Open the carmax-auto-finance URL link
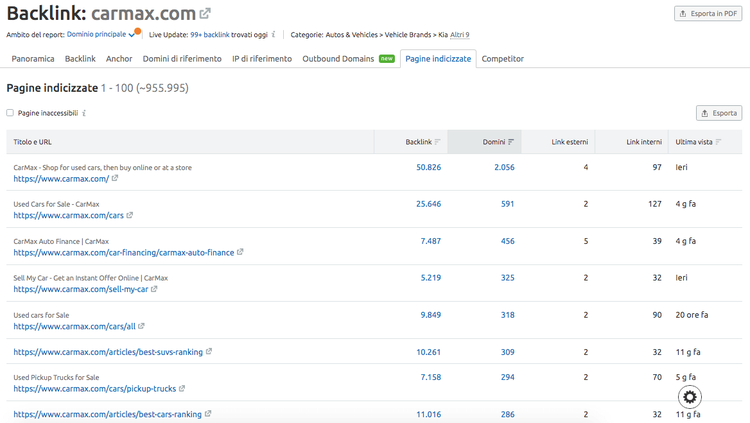750x423 pixels. (x=124, y=252)
